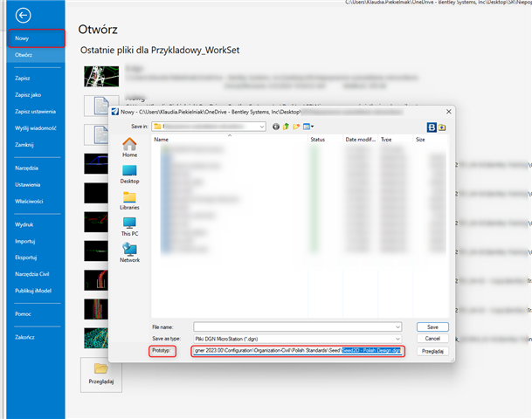
Task: Open Eksportuj in the sidebar
Action: coord(26,258)
